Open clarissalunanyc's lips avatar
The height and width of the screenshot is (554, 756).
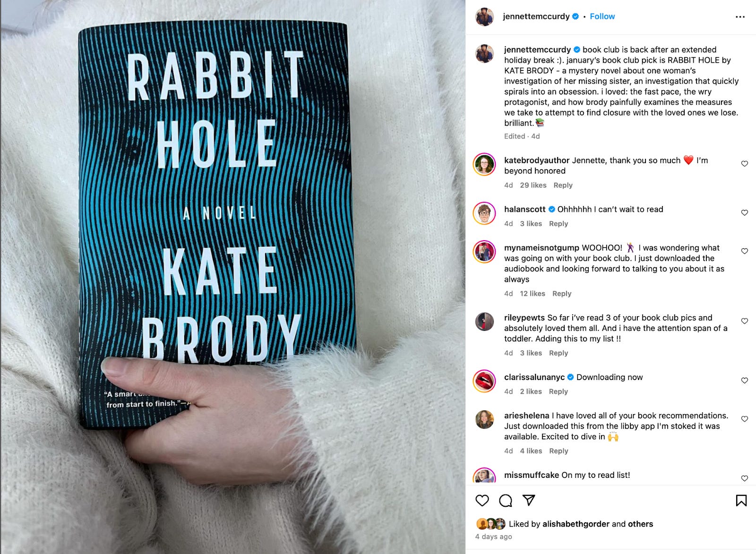coord(484,381)
